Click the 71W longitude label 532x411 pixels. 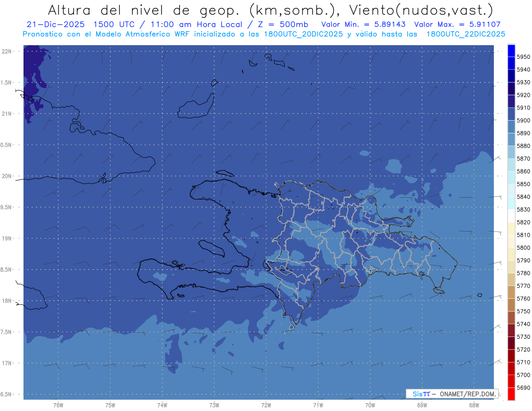pyautogui.click(x=318, y=405)
